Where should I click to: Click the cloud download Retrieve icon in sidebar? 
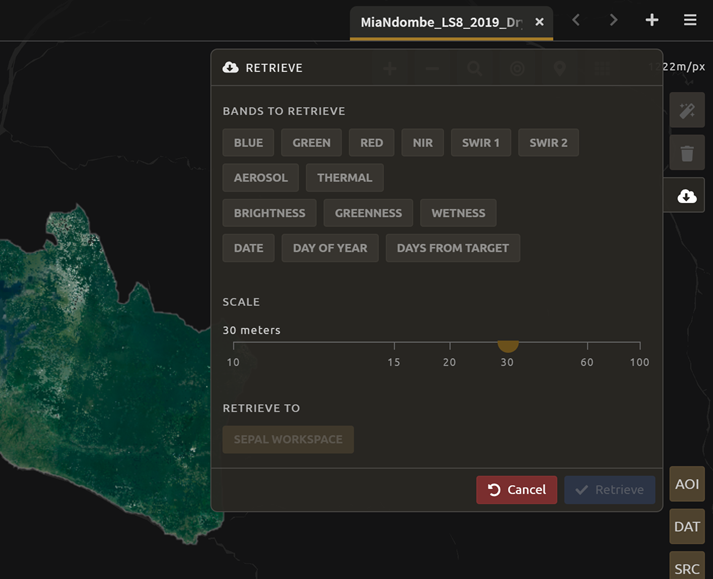[x=687, y=196]
